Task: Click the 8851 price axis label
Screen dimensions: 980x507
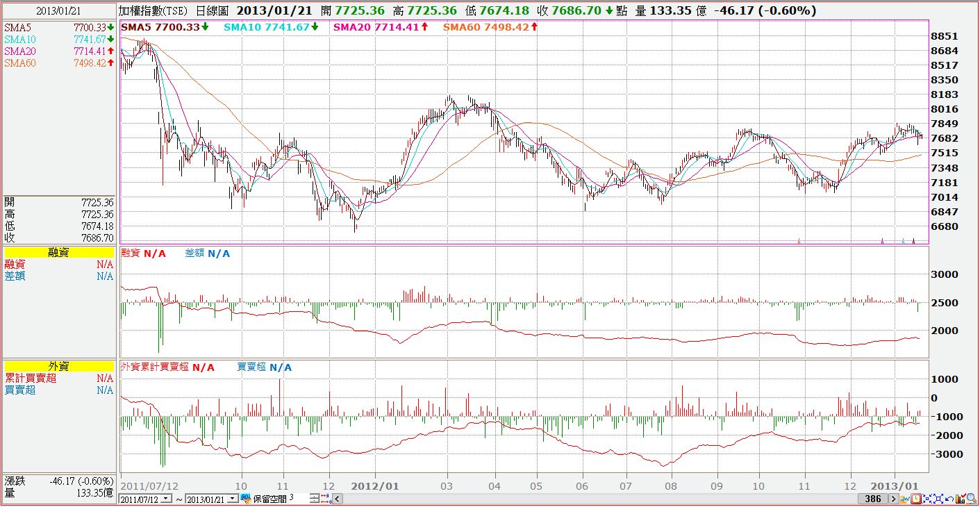Action: 946,36
